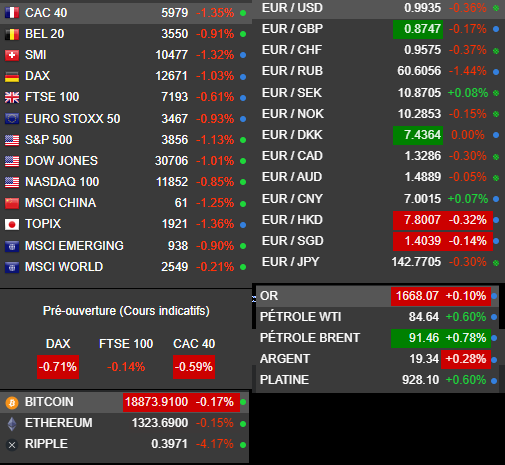Click the Pré-ouverture (Cours indicatifs) heading
The width and height of the screenshot is (505, 465).
[126, 311]
